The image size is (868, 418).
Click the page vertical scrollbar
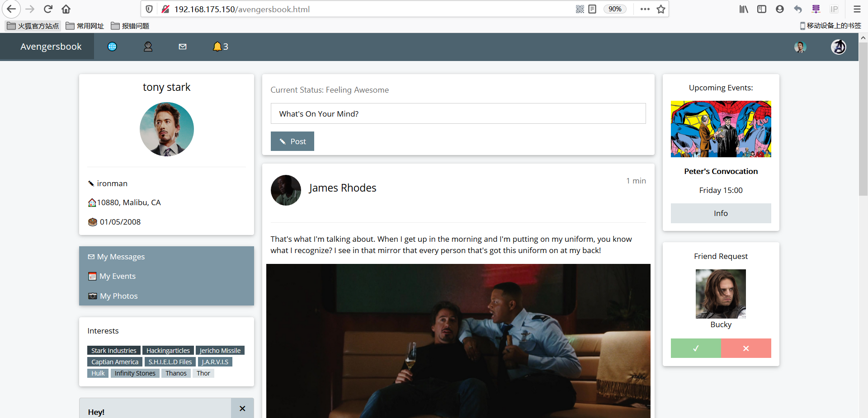click(x=863, y=119)
